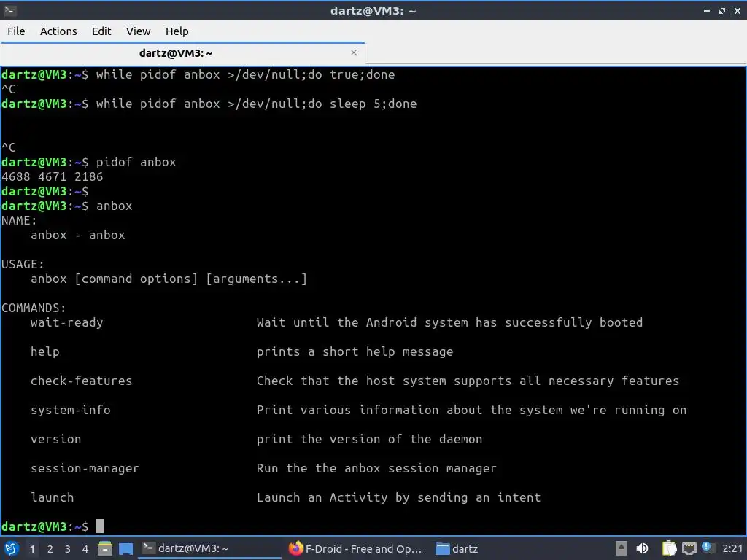Click the PID output '4688 4671 2186'
Image resolution: width=747 pixels, height=560 pixels.
click(52, 176)
